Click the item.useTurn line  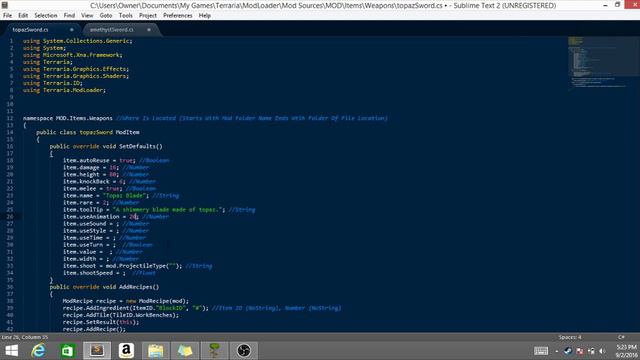point(108,245)
